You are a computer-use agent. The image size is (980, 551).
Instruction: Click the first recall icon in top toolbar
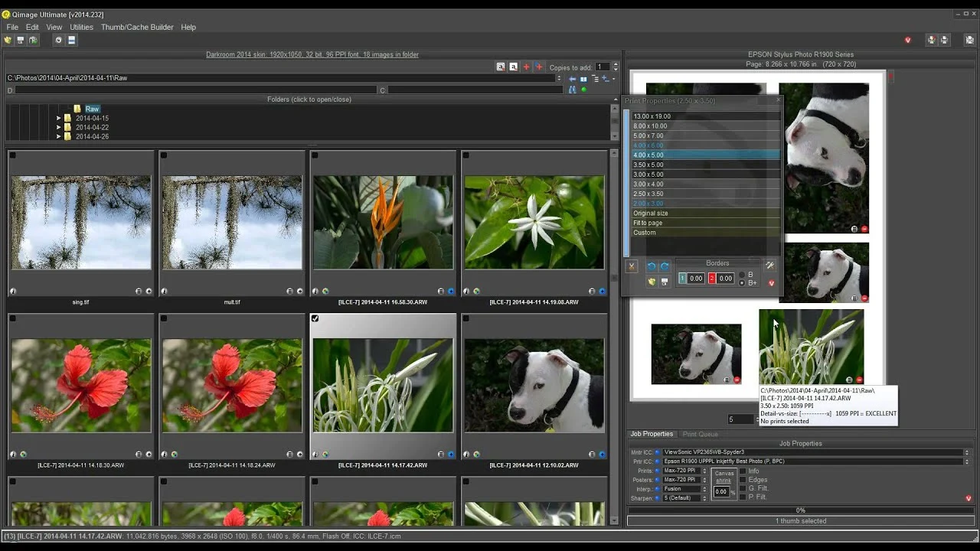tap(8, 40)
